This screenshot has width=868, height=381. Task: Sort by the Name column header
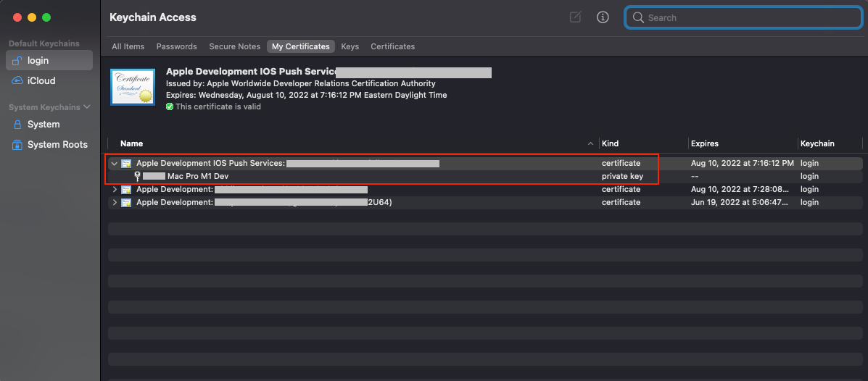tap(132, 143)
